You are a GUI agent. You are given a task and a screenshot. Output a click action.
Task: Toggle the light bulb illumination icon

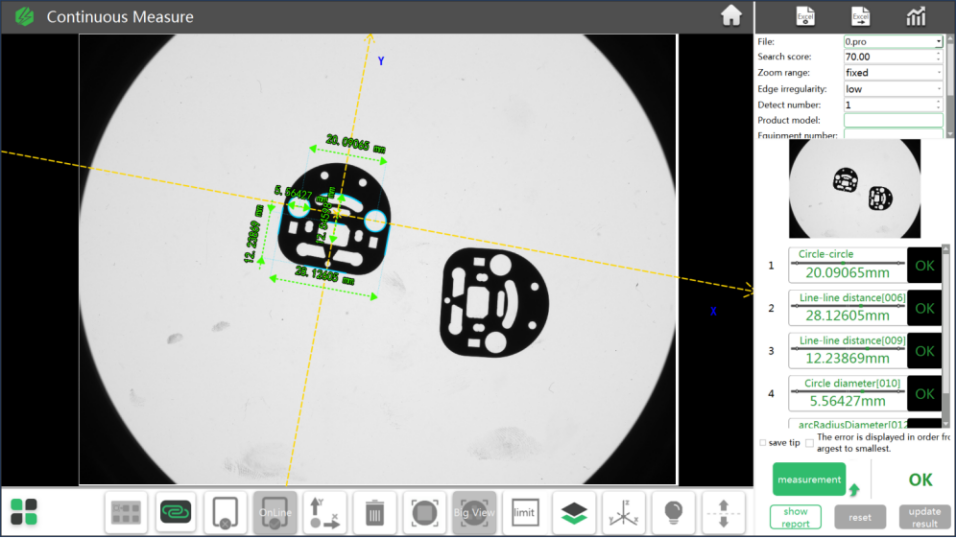coord(673,512)
